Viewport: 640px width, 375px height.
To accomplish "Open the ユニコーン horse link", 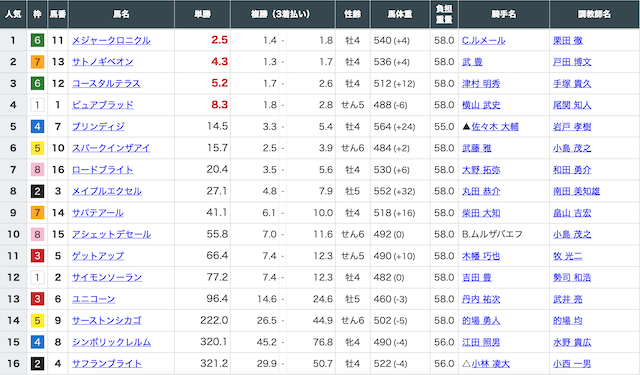I will coord(93,299).
